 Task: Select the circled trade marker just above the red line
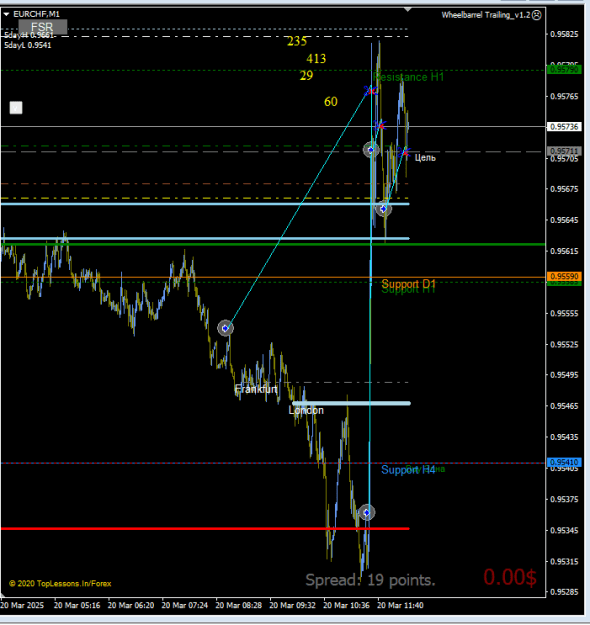[x=367, y=513]
